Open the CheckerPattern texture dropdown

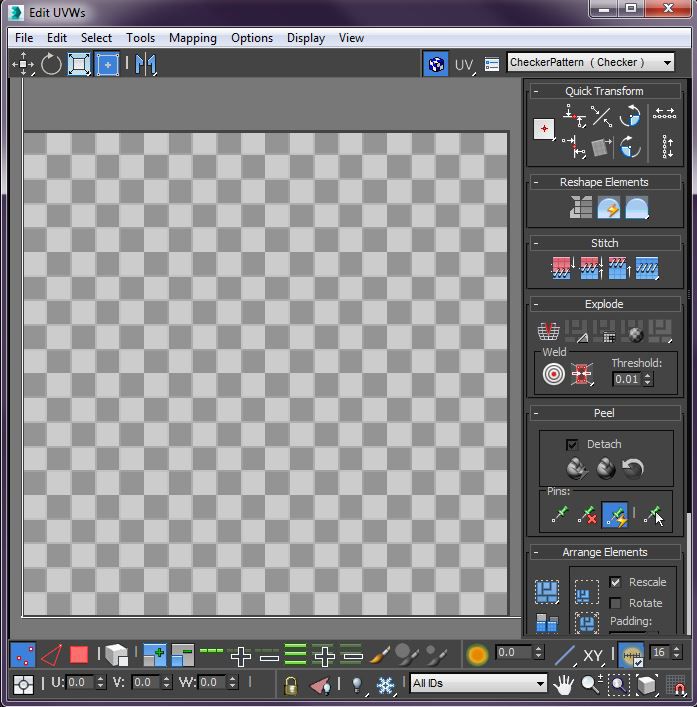pos(590,62)
